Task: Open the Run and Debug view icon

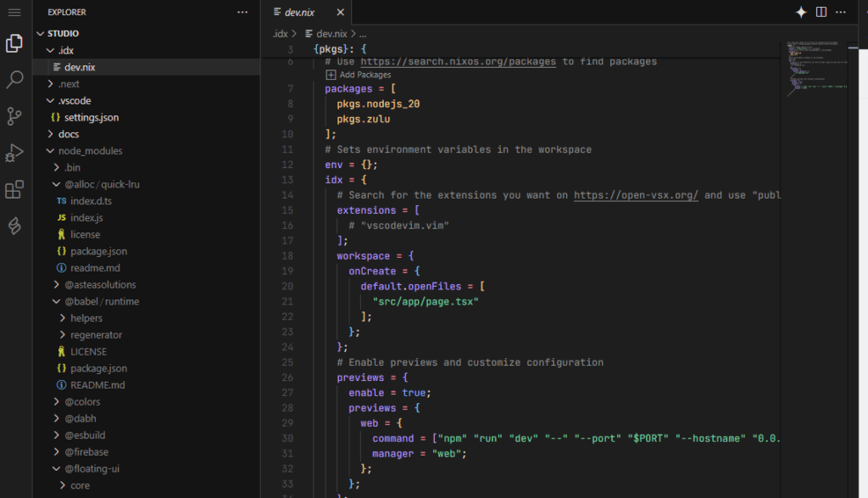Action: 14,153
